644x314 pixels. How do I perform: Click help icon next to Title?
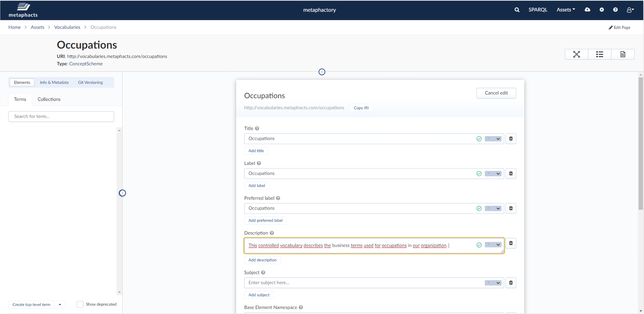tap(257, 128)
